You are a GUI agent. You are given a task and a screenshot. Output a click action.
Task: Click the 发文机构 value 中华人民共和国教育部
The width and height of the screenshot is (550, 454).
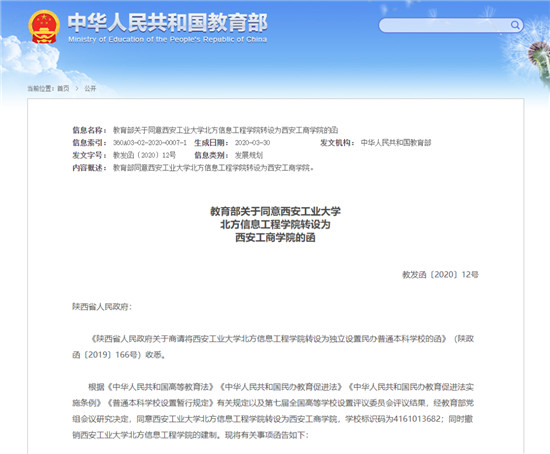[x=396, y=142]
